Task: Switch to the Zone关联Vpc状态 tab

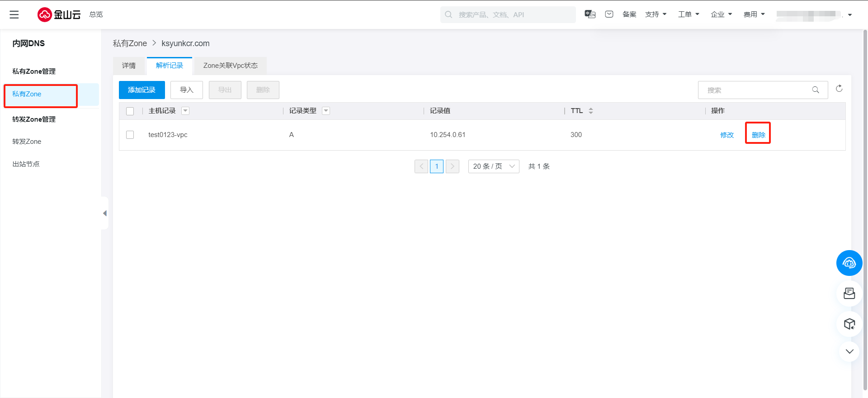Action: pos(230,66)
